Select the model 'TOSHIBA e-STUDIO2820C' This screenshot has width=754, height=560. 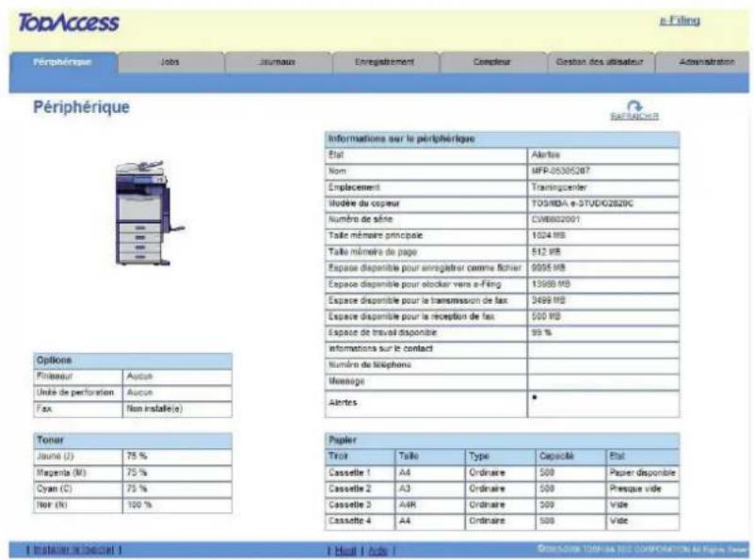pyautogui.click(x=583, y=203)
